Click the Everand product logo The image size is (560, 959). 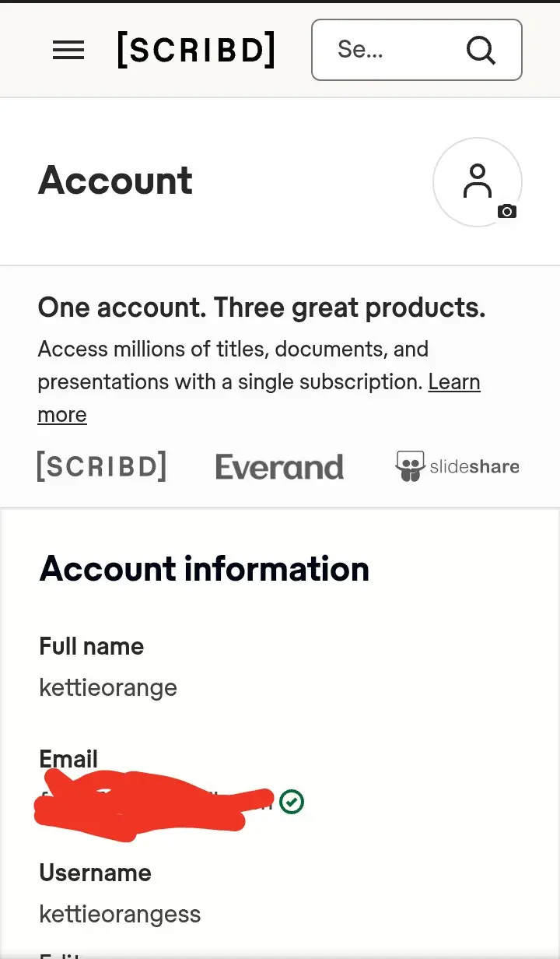pos(279,467)
